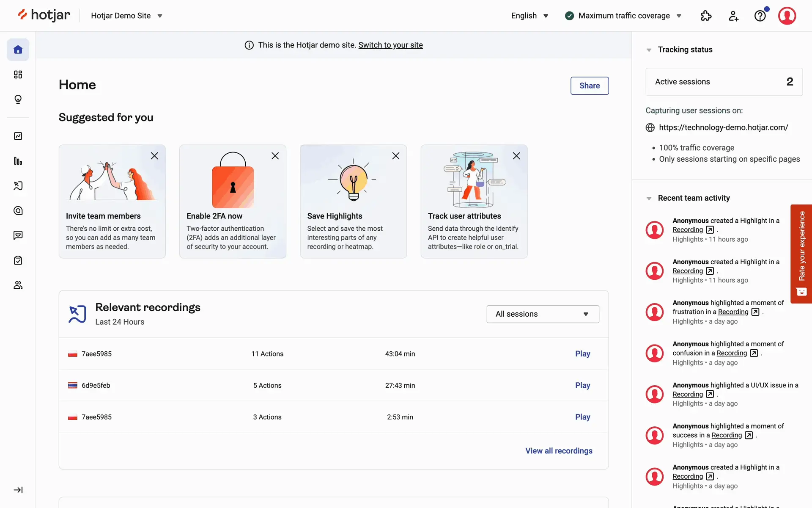Collapse the Tracking status section
Image resolution: width=812 pixels, height=508 pixels.
pyautogui.click(x=649, y=50)
